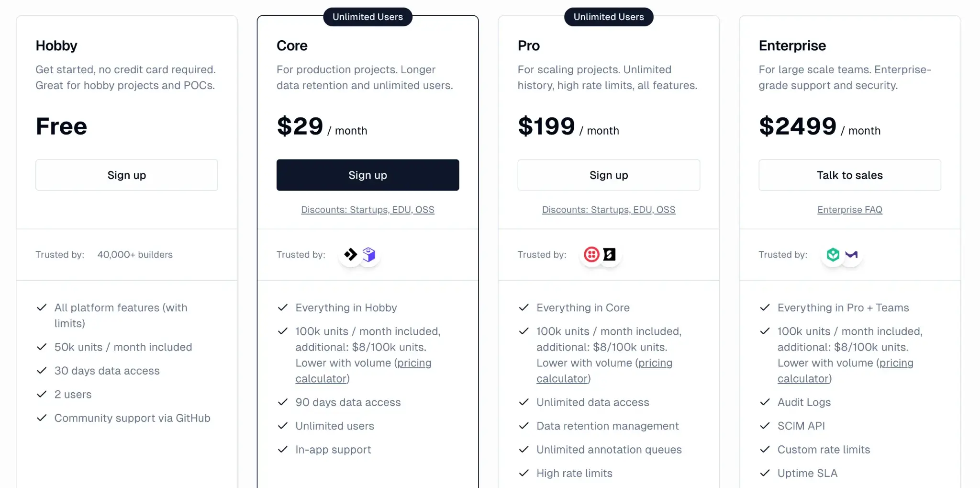Click the green hexagon logo in Enterprise

click(833, 254)
